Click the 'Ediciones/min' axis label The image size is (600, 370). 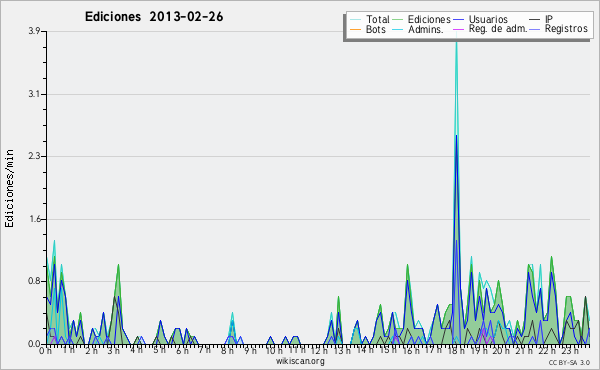point(9,188)
